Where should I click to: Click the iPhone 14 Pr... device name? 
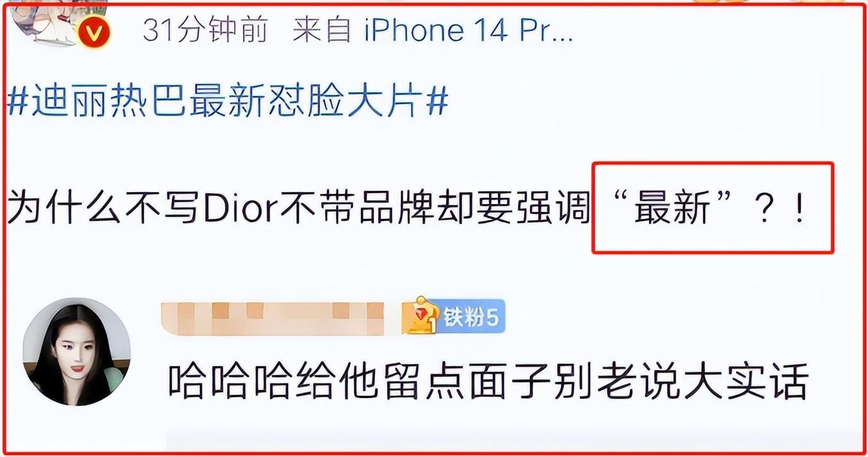[469, 30]
